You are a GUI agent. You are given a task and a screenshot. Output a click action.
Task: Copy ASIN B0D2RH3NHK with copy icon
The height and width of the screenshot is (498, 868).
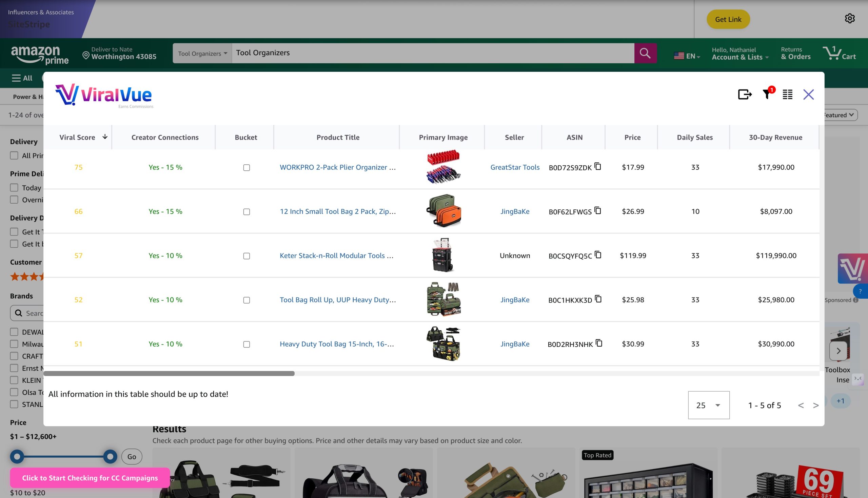[x=599, y=343]
